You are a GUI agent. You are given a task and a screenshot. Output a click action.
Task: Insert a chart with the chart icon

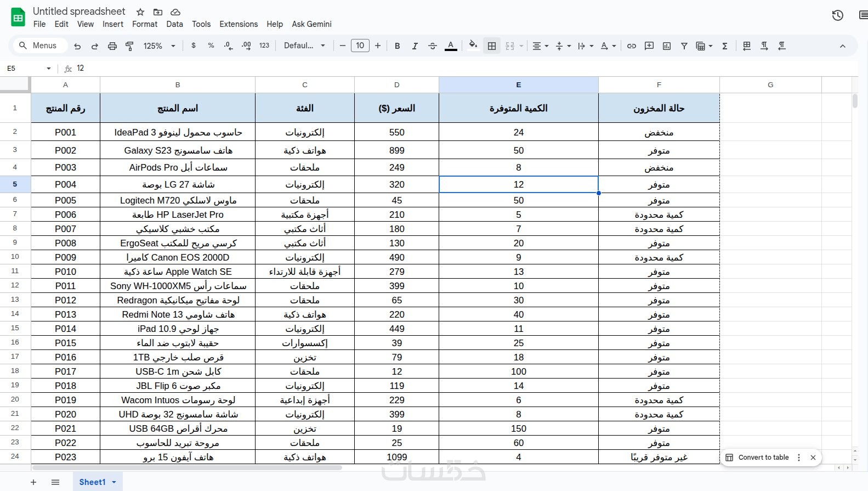[x=667, y=46]
